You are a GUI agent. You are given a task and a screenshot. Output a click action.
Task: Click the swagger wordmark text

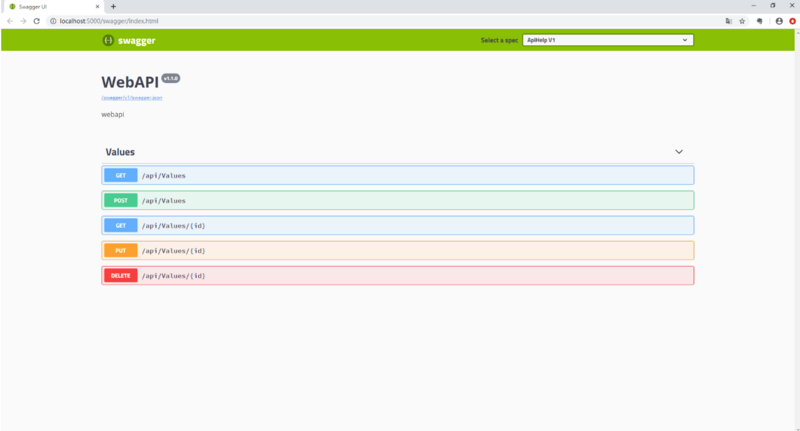[137, 41]
